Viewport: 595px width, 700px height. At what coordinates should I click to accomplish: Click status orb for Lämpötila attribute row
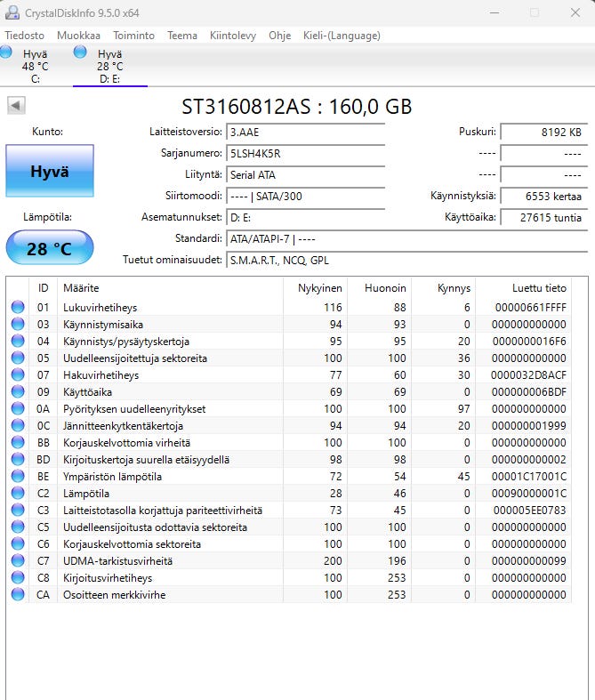point(18,494)
